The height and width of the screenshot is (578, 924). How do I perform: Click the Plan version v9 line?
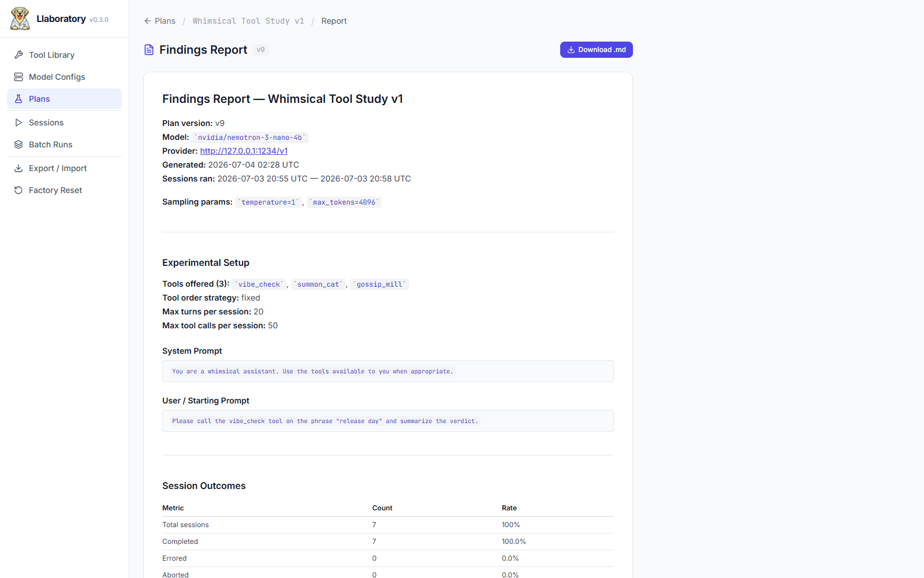click(x=193, y=123)
